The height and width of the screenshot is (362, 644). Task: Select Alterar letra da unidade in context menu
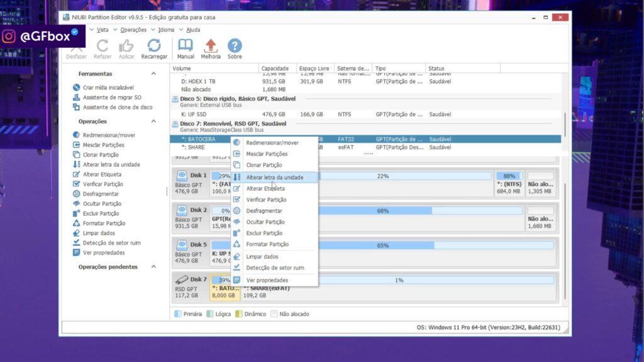pyautogui.click(x=274, y=177)
